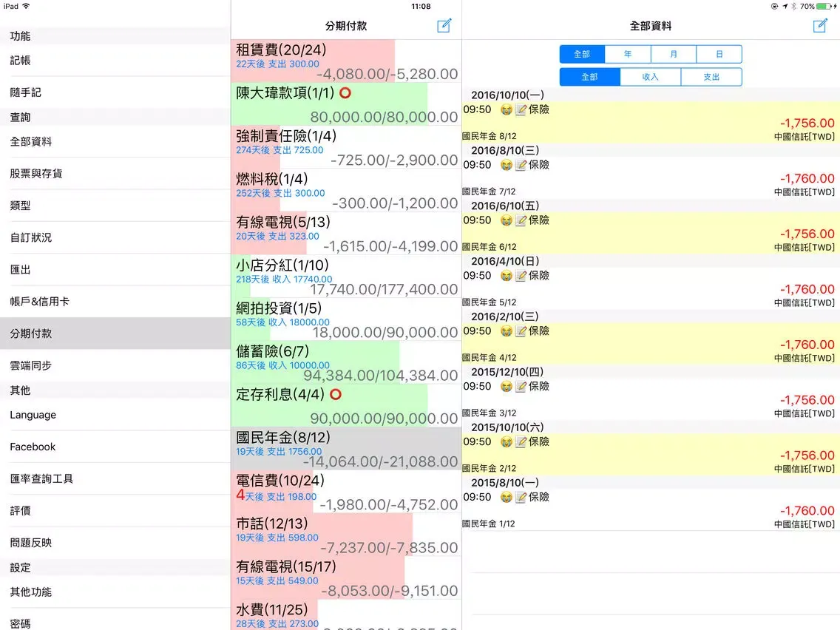This screenshot has height=630, width=840.
Task: Tap the emoji icon in the 2016/6/10 entry
Action: tap(507, 220)
